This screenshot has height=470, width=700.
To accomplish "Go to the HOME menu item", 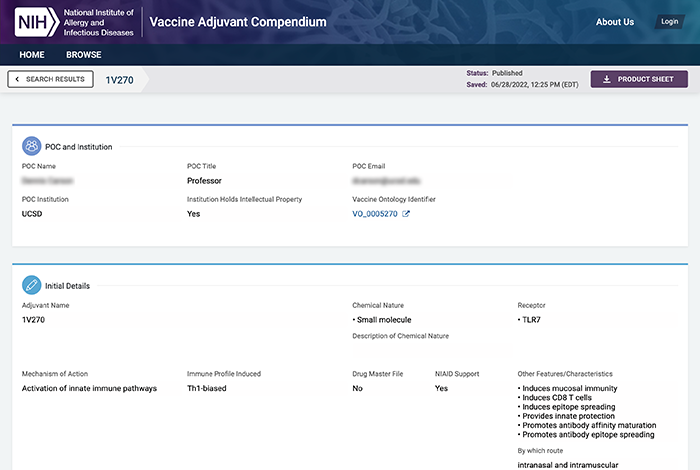I will (32, 54).
